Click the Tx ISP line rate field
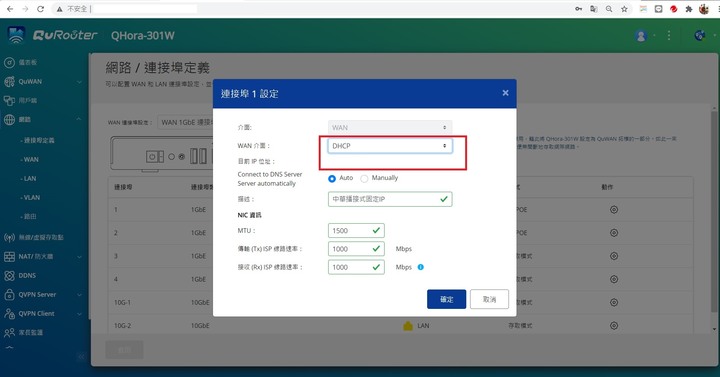The image size is (720, 377). tap(356, 249)
